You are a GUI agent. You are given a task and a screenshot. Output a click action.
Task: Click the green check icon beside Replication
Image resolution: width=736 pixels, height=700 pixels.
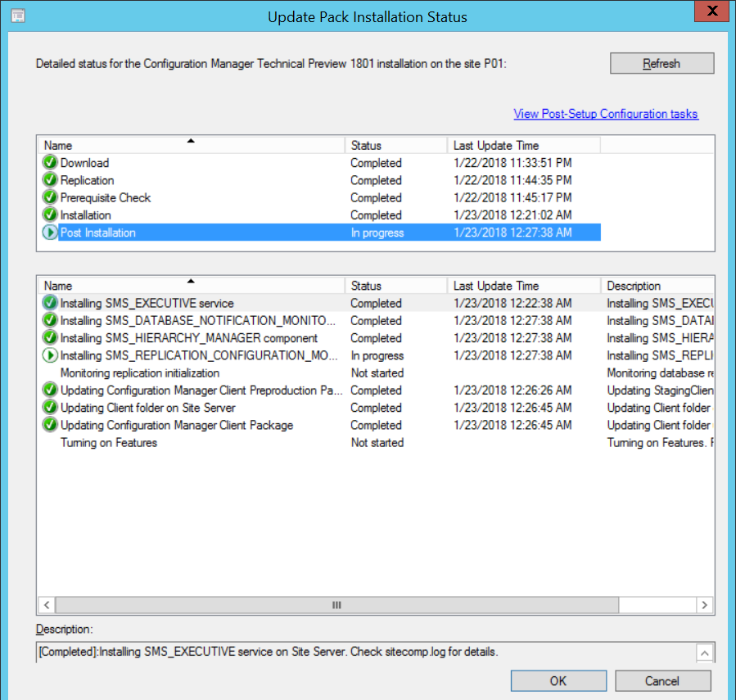coord(50,180)
